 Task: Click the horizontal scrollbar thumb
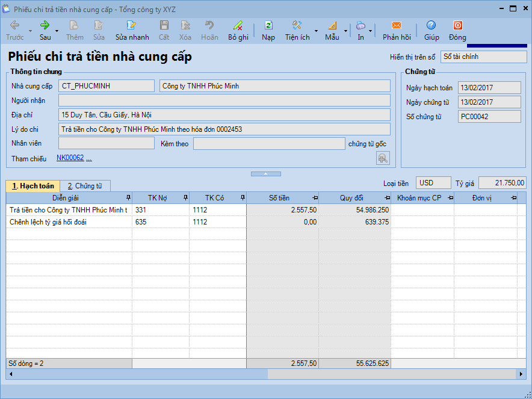coord(392,374)
